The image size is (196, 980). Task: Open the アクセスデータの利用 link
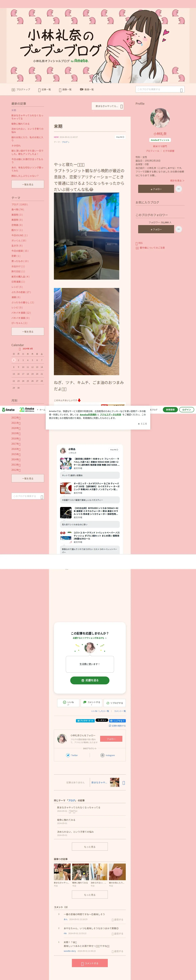[110, 415]
